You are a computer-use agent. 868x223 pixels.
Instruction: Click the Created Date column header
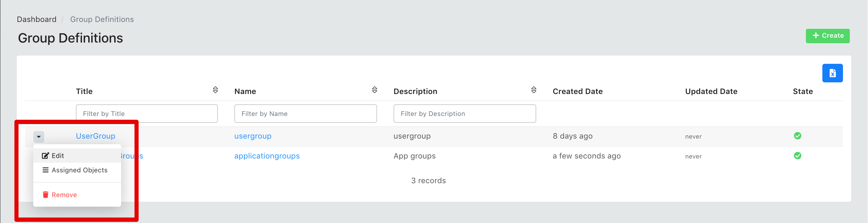click(577, 92)
